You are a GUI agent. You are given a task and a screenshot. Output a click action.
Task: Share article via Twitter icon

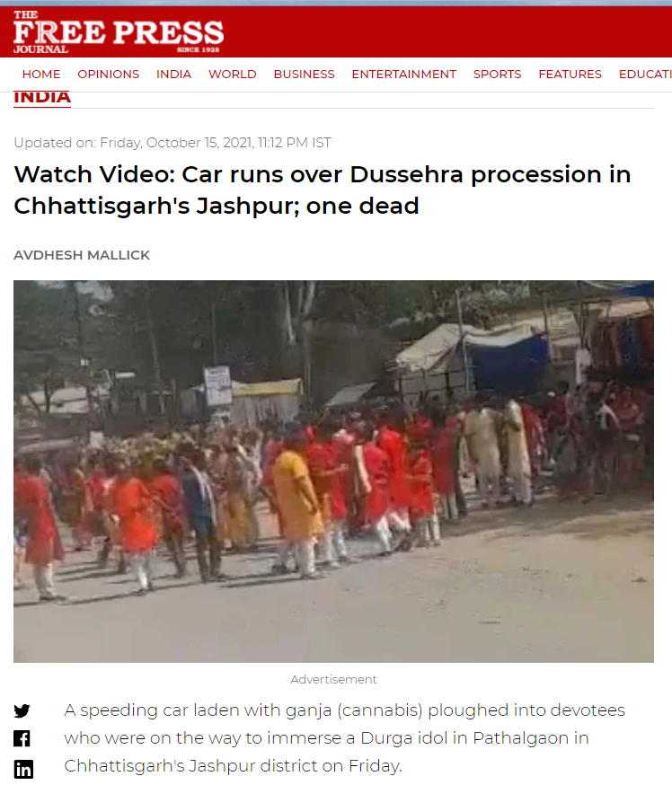22,710
